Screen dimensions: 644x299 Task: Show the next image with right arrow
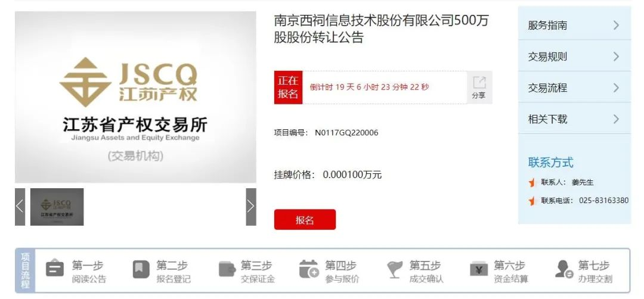pos(251,207)
